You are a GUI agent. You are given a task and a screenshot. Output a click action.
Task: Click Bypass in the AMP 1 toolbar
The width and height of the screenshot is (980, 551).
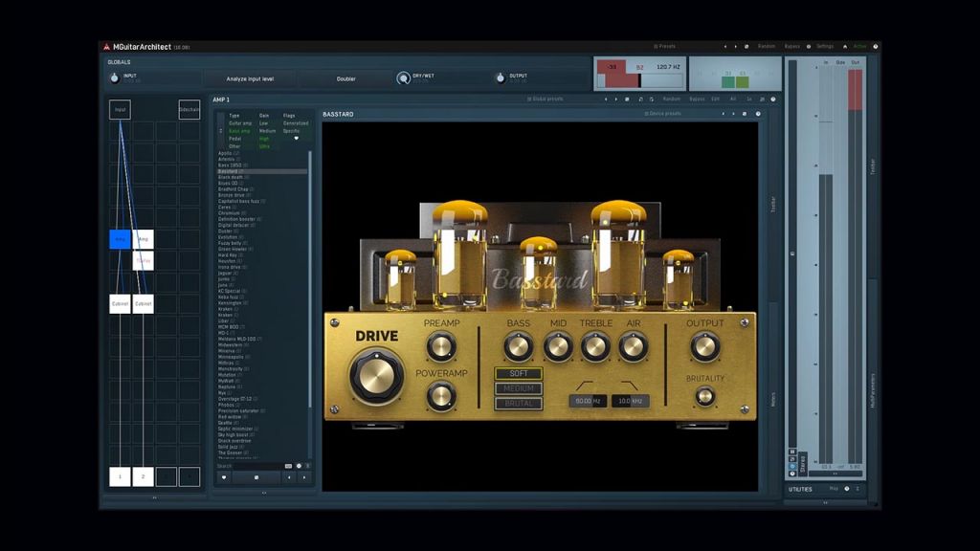click(697, 99)
